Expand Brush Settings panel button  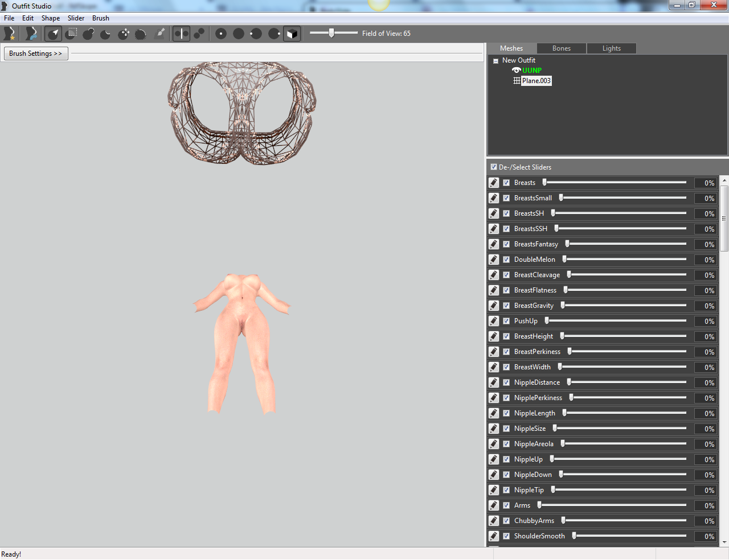coord(35,53)
